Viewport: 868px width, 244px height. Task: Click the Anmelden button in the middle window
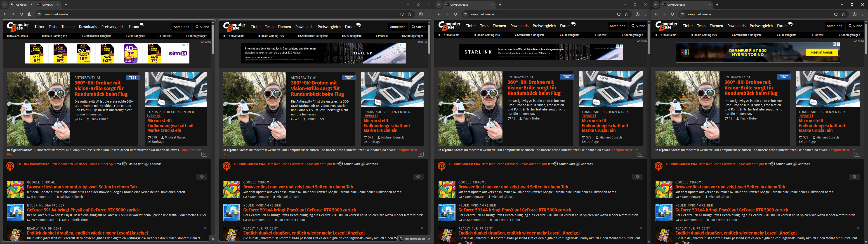(617, 26)
